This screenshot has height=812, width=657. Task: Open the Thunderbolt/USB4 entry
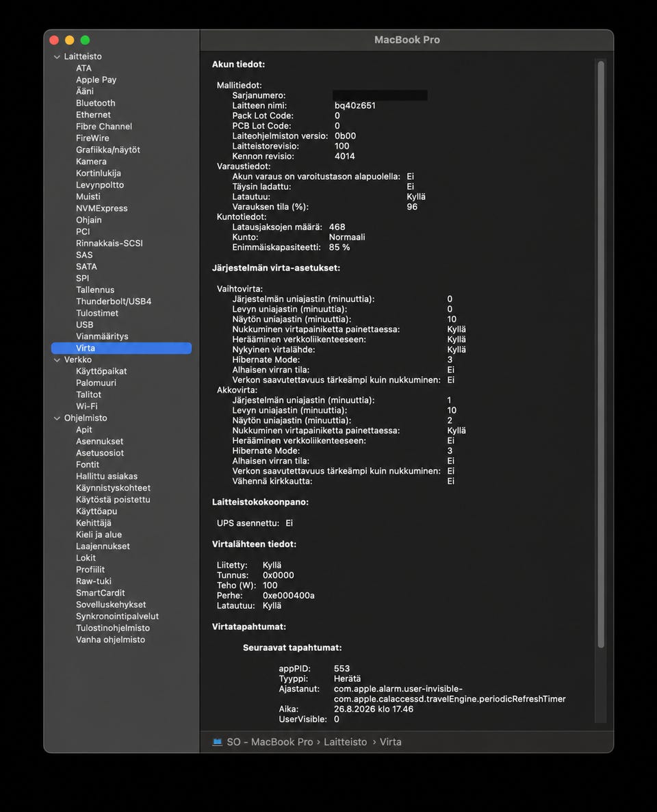tap(114, 301)
